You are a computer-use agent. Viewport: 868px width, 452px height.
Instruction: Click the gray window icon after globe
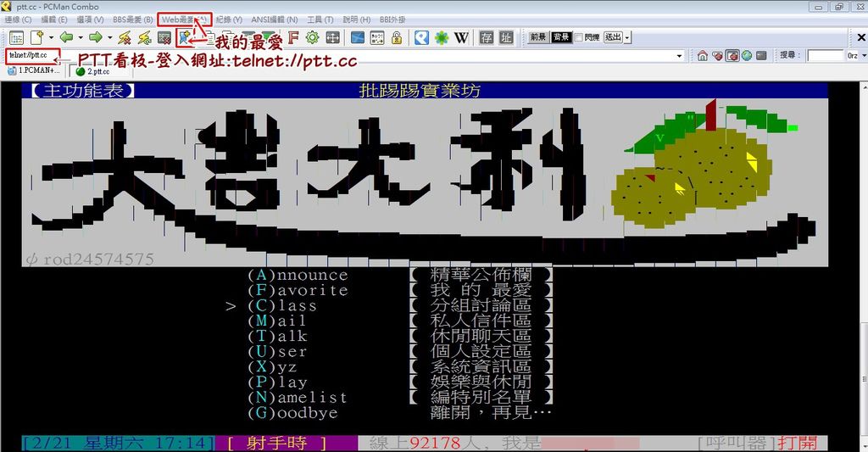tap(761, 55)
